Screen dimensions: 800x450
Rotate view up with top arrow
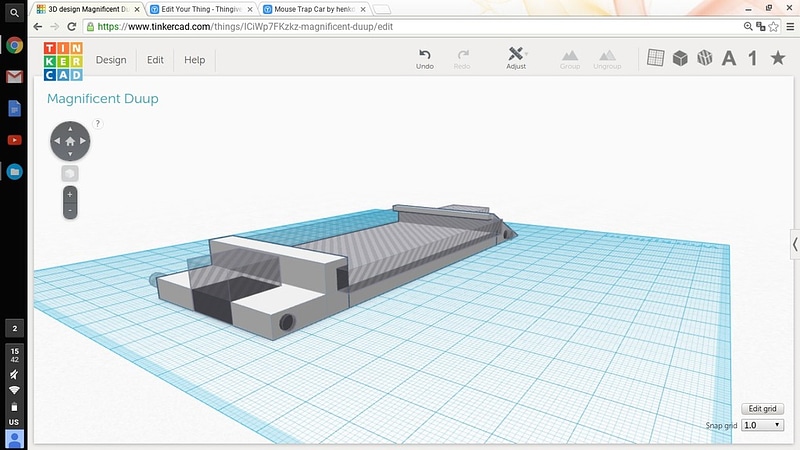(x=70, y=129)
